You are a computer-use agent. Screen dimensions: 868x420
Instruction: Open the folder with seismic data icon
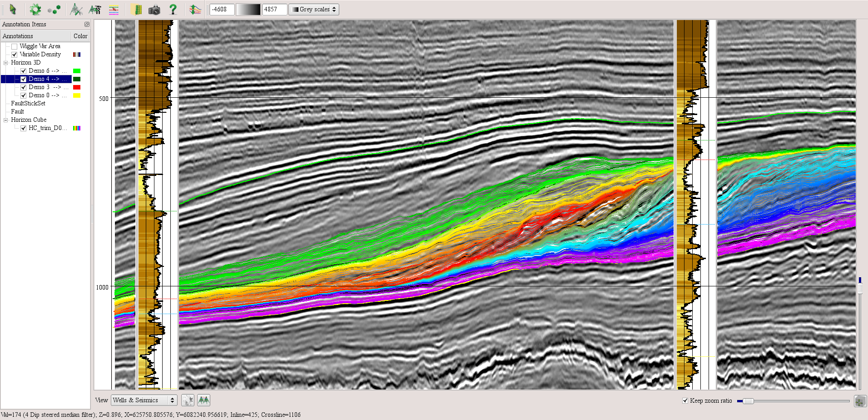(136, 9)
